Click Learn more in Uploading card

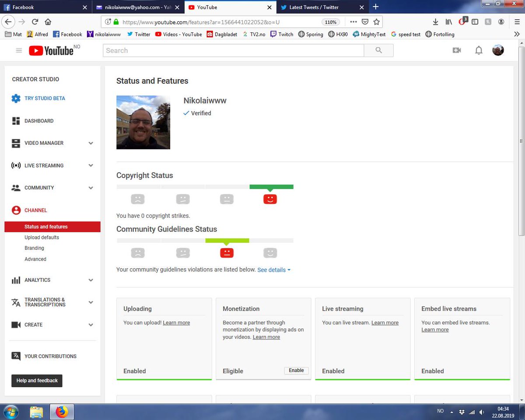tap(176, 323)
